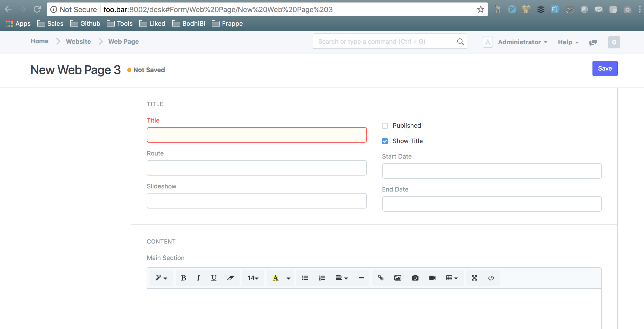Click the search magnifier icon
The height and width of the screenshot is (329, 644).
pos(460,42)
